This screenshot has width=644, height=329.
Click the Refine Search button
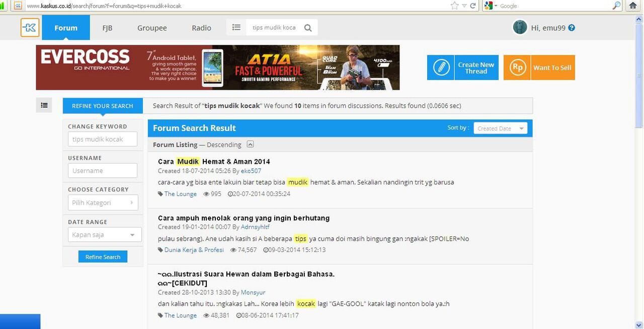[x=103, y=256]
